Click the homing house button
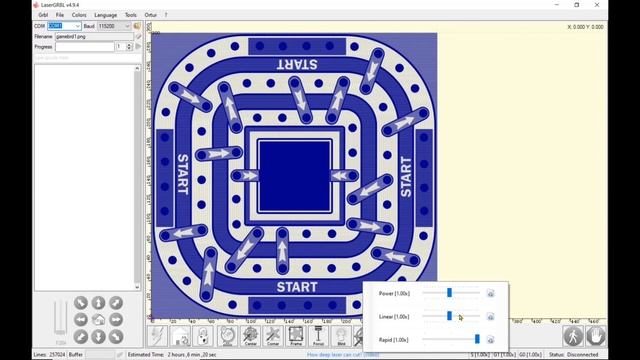The image size is (640, 360). click(180, 336)
